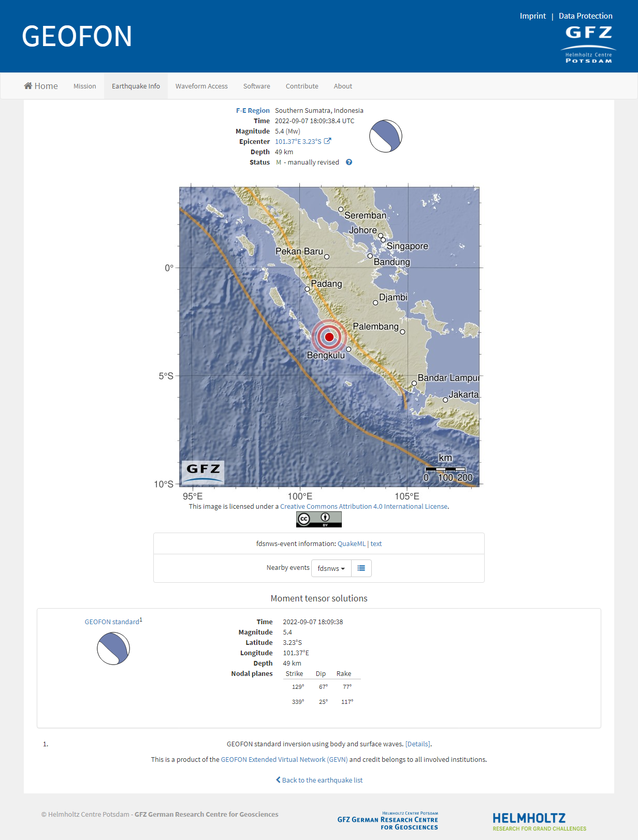638x840 pixels.
Task: Click the Palembang label on the map
Action: tap(375, 327)
